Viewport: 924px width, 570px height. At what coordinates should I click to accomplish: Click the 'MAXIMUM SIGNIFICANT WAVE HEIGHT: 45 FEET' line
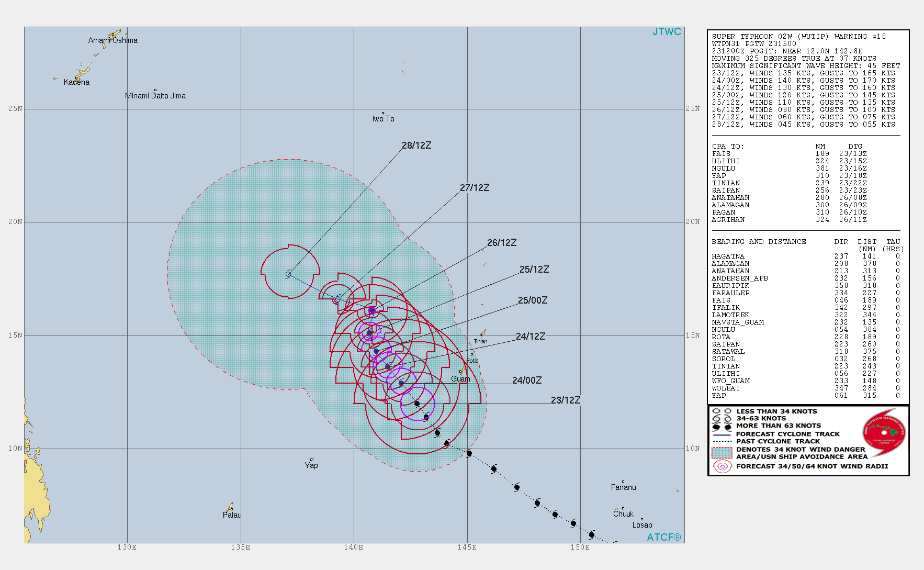[x=806, y=66]
